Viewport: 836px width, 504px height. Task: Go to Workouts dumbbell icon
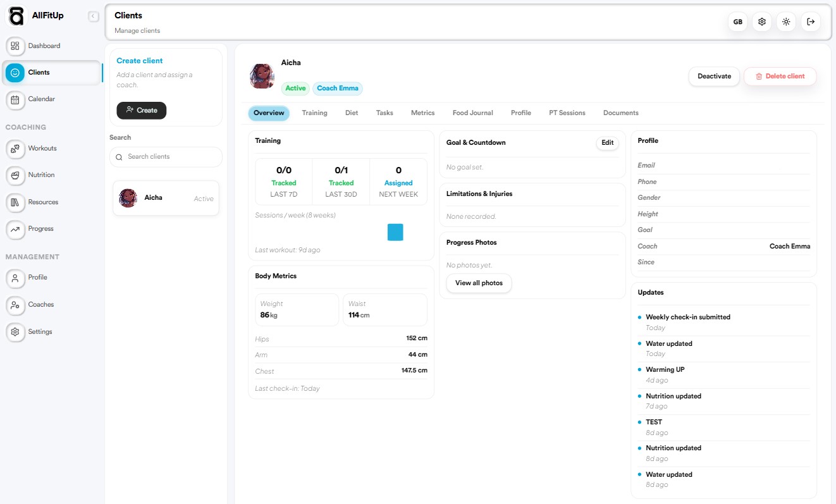point(15,149)
